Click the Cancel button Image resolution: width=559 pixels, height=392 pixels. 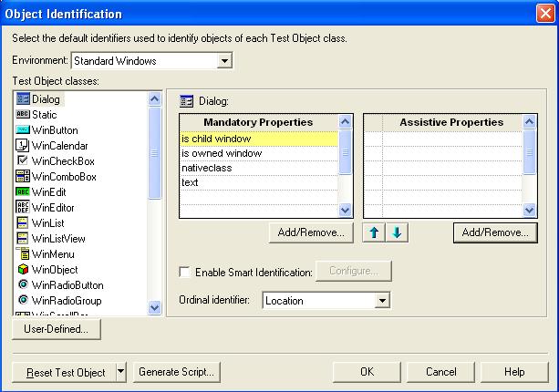[441, 372]
